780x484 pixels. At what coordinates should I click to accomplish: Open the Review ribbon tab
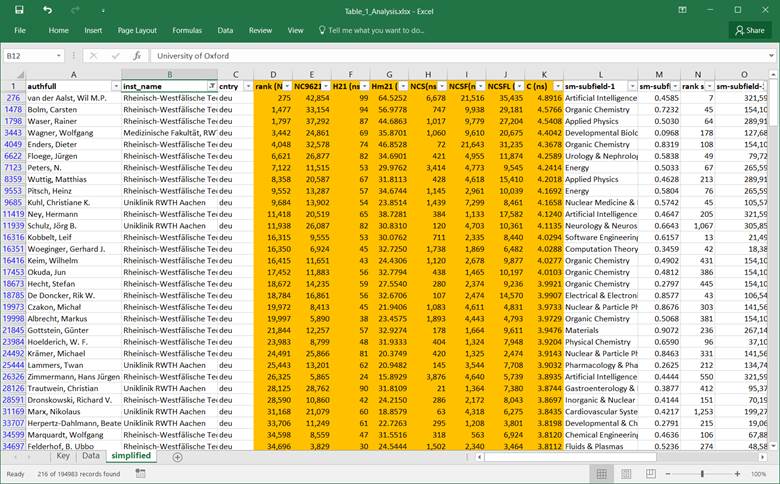coord(260,30)
